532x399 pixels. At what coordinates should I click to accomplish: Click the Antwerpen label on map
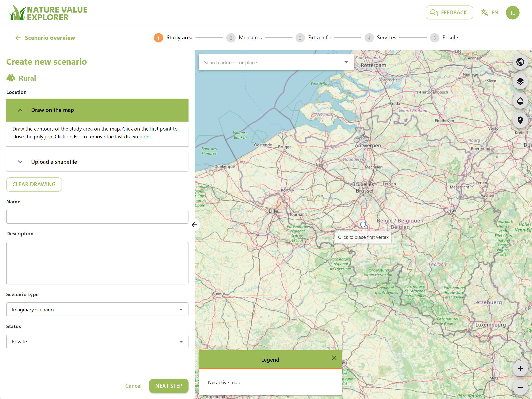368,145
